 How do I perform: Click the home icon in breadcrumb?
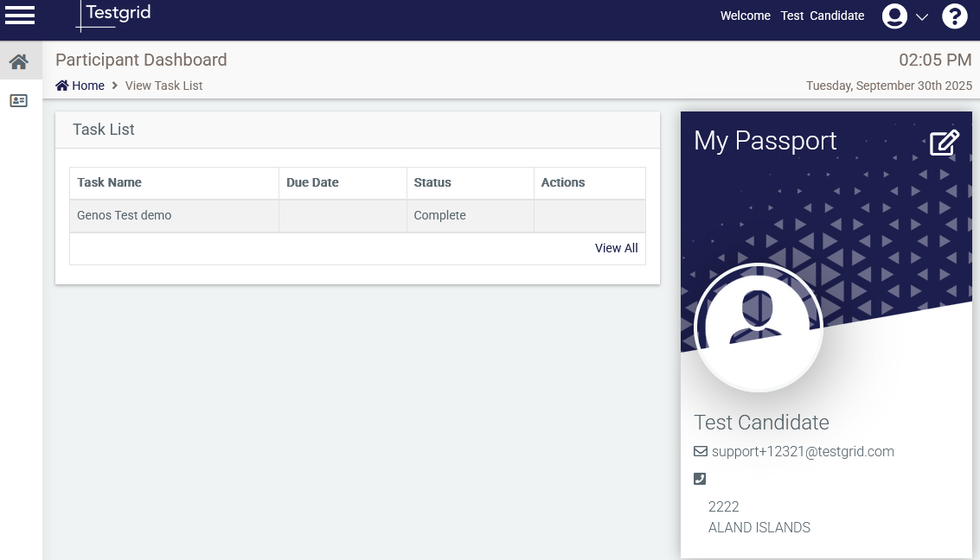click(62, 86)
